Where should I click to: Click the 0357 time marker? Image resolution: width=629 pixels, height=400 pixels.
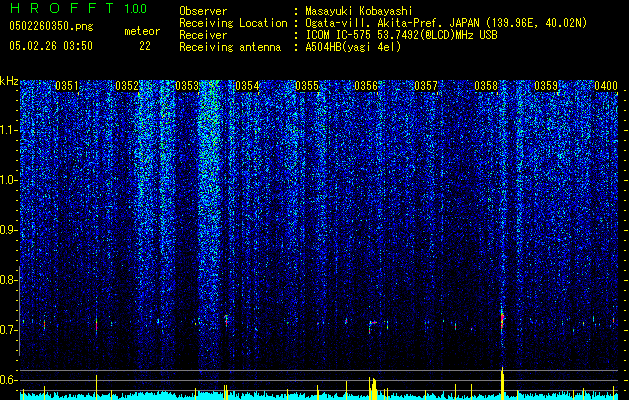[426, 86]
